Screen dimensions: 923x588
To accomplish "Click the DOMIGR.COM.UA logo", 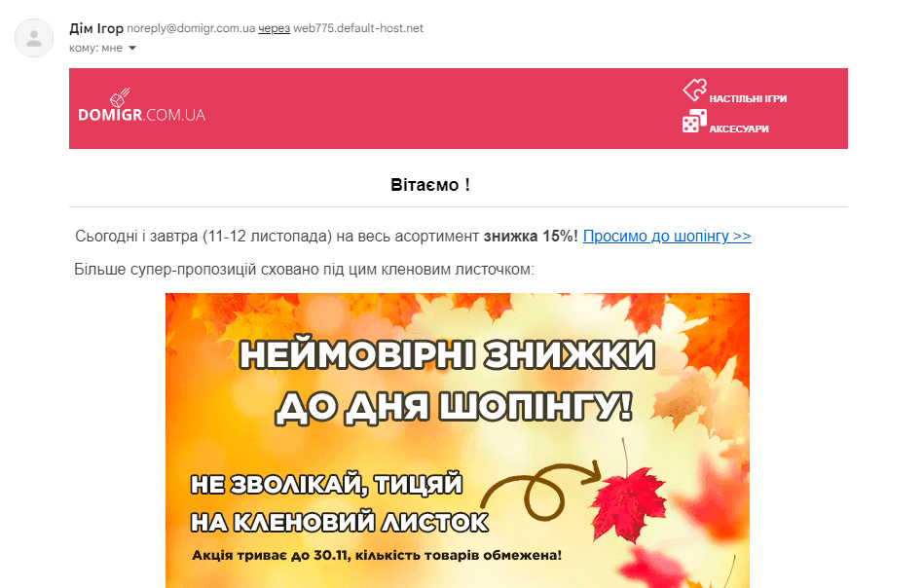I will pos(141,106).
